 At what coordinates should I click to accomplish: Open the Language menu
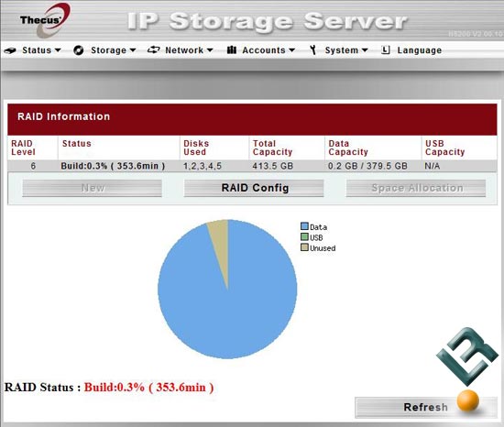tap(419, 50)
